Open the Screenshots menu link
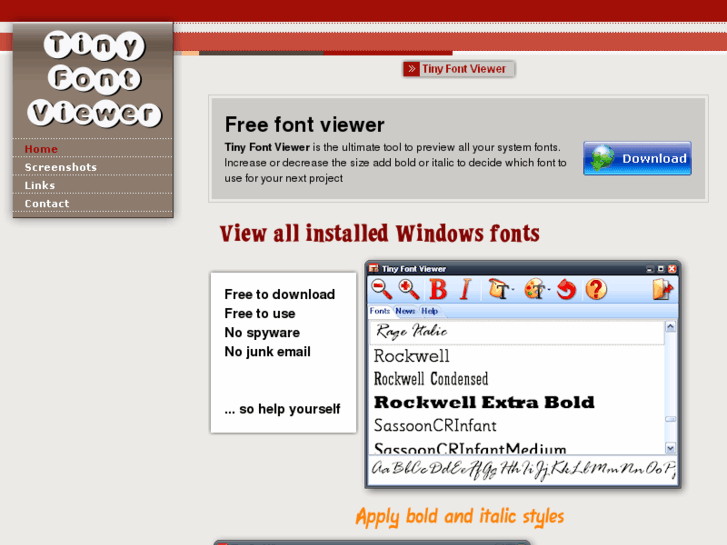Image resolution: width=727 pixels, height=545 pixels. pyautogui.click(x=61, y=167)
